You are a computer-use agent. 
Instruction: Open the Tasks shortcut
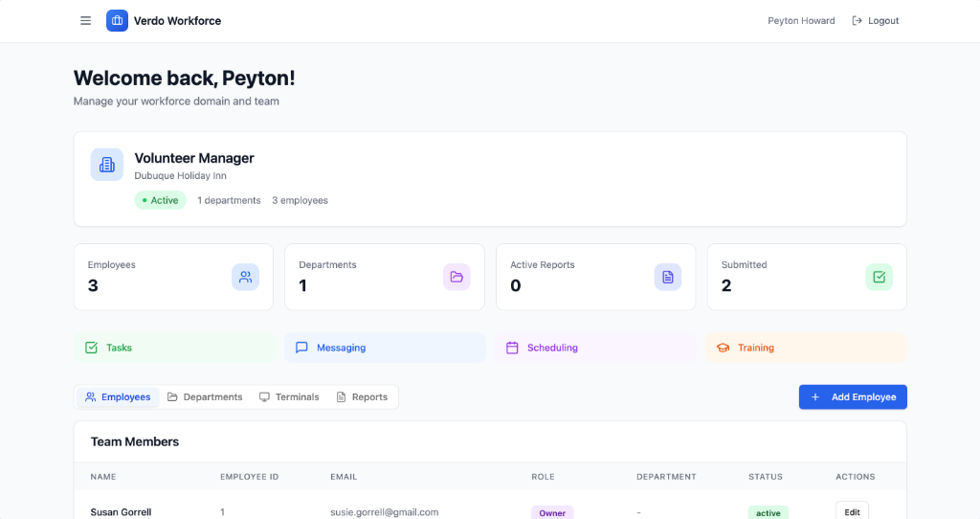[x=174, y=348]
